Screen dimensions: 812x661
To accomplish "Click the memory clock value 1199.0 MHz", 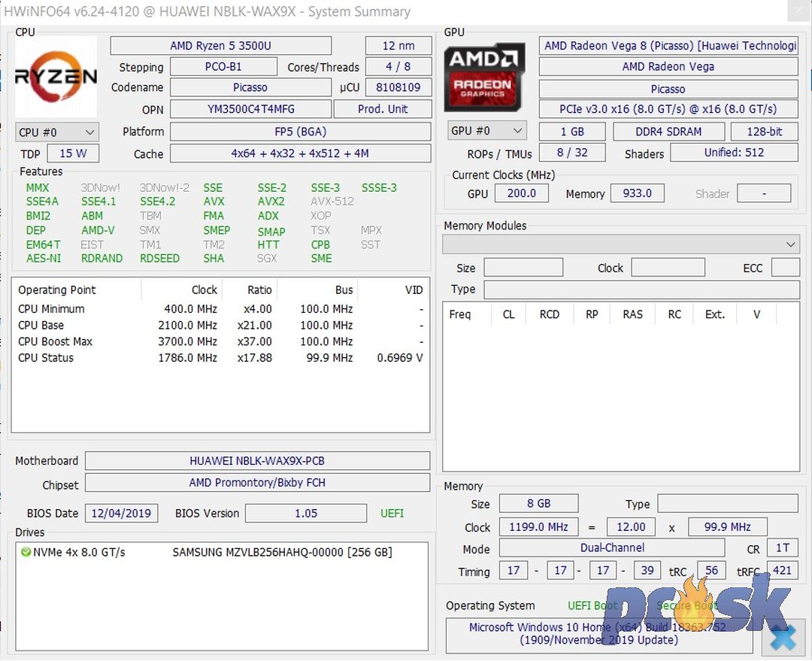I will pos(538,527).
